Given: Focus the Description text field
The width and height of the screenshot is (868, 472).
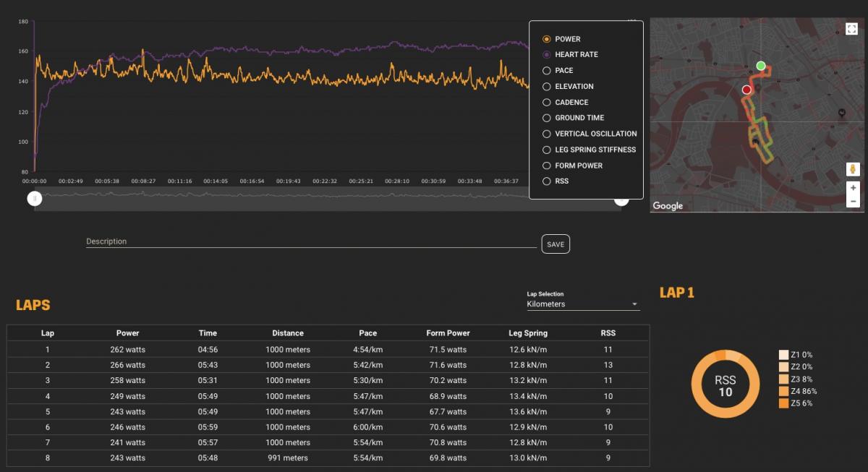Looking at the screenshot, I should click(311, 241).
